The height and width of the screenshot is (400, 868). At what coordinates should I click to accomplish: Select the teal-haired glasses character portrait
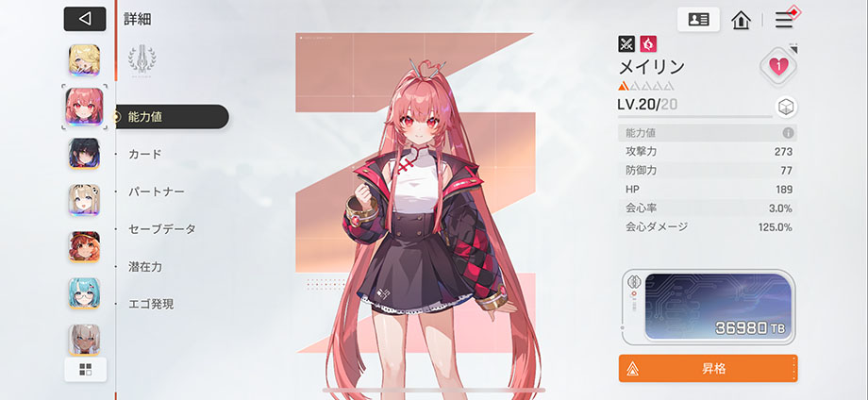(84, 293)
